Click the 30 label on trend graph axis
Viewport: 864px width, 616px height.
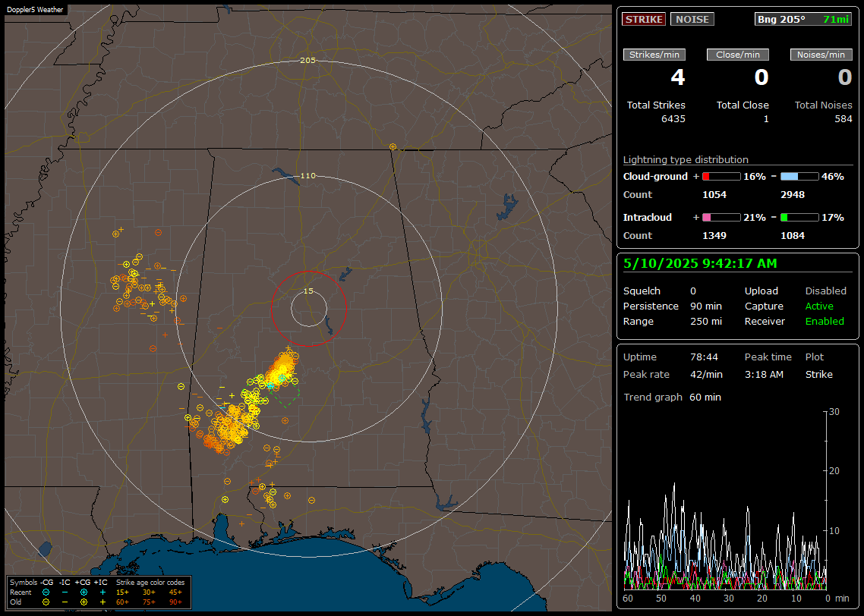click(x=834, y=412)
